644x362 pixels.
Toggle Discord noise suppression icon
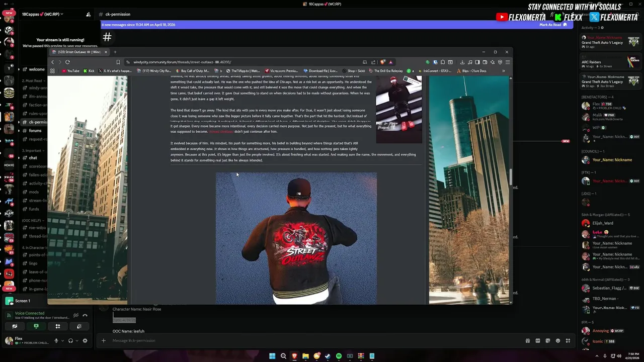[x=76, y=315]
